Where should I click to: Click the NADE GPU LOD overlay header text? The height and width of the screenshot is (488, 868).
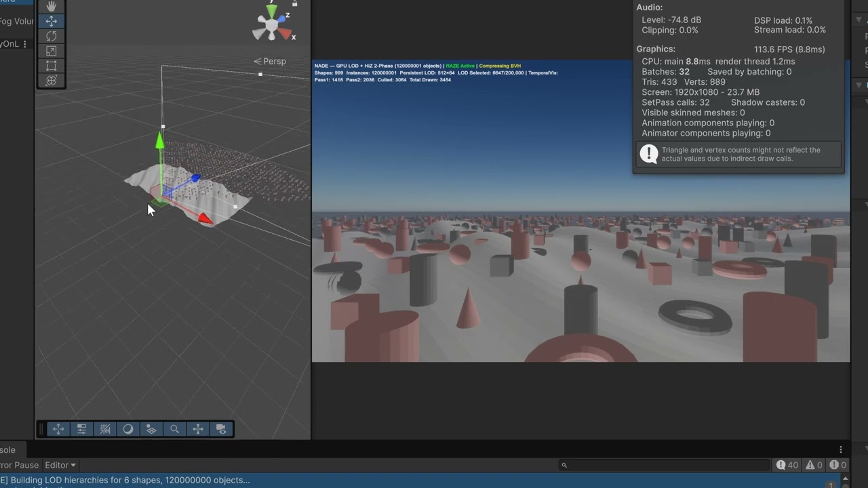click(x=378, y=66)
